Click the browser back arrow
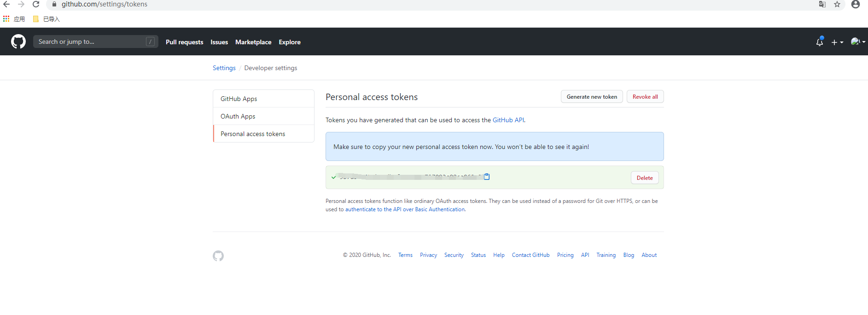 pos(6,4)
